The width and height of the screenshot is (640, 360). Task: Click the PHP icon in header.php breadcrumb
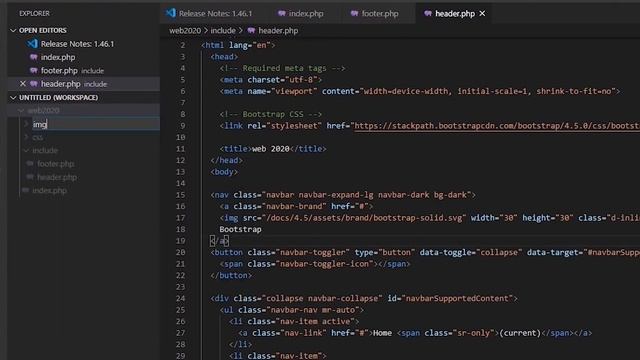coord(251,31)
